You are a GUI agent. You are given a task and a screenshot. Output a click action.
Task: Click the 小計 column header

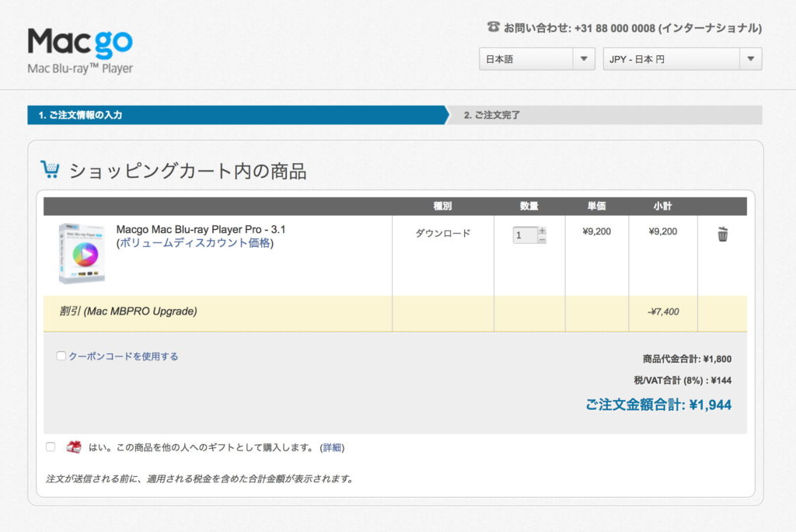662,206
